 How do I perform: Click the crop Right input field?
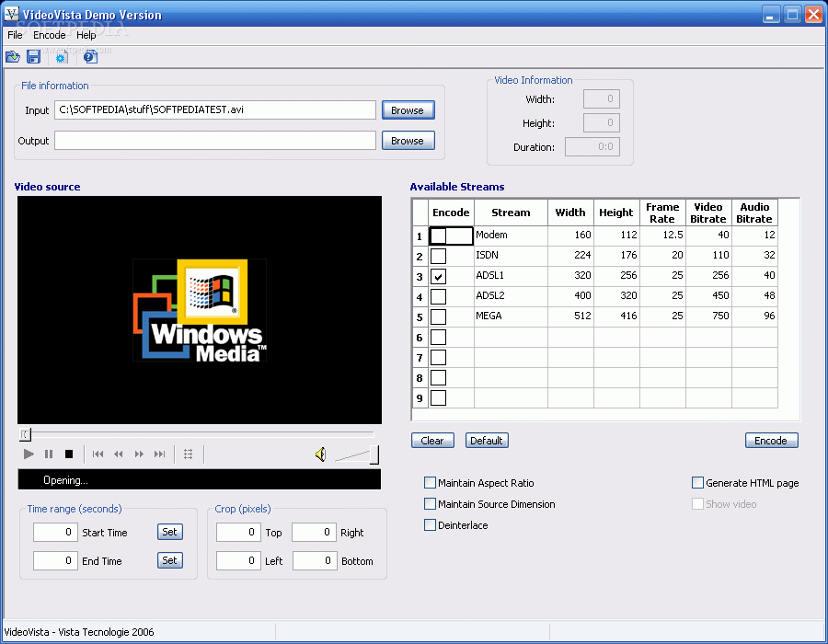point(315,532)
